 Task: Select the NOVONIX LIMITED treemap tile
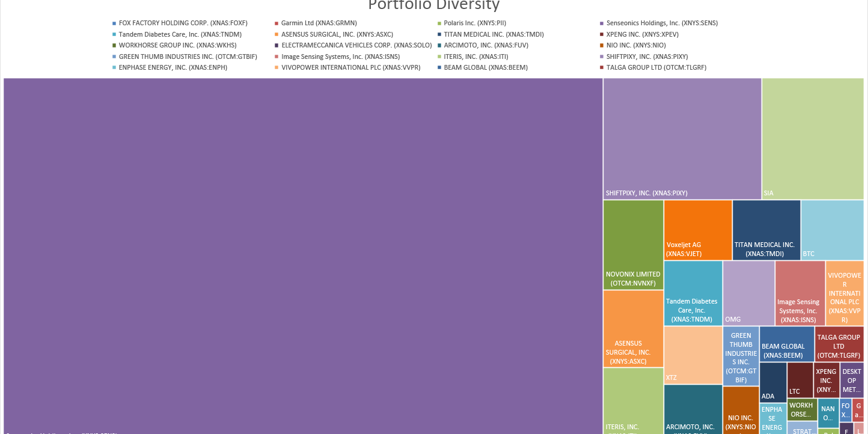point(633,245)
